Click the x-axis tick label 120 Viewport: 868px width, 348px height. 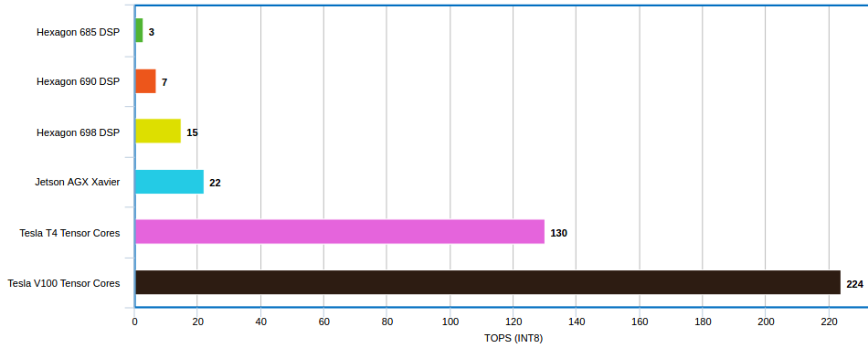513,322
